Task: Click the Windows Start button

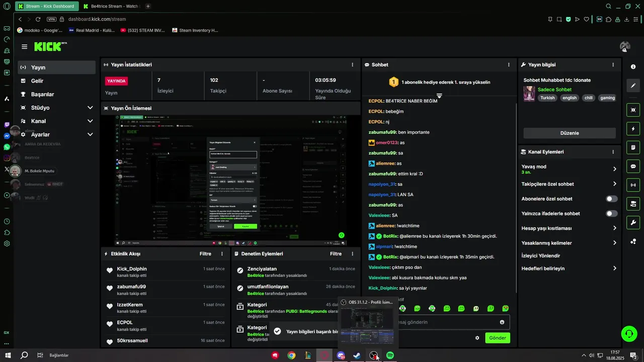Action: (8, 355)
